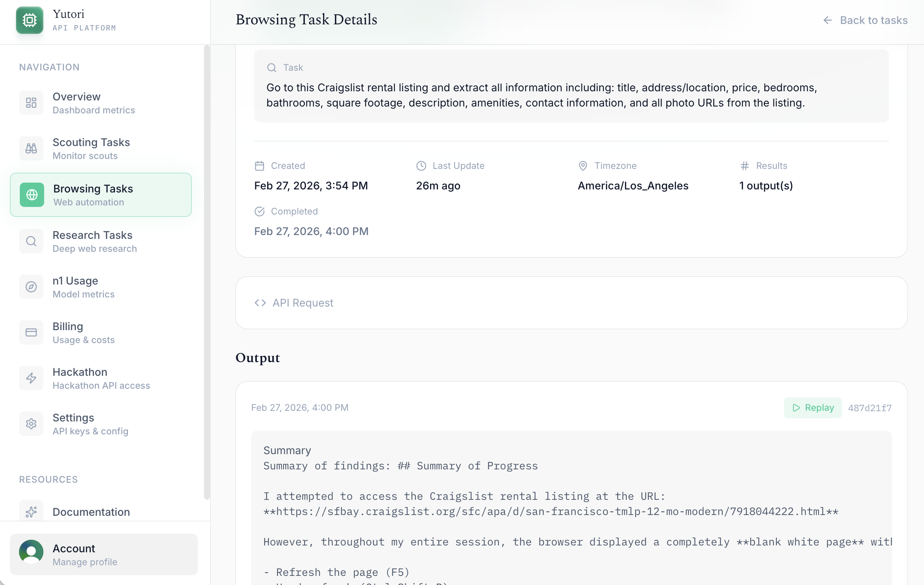Click the Documentation sparkle icon

[x=31, y=511]
